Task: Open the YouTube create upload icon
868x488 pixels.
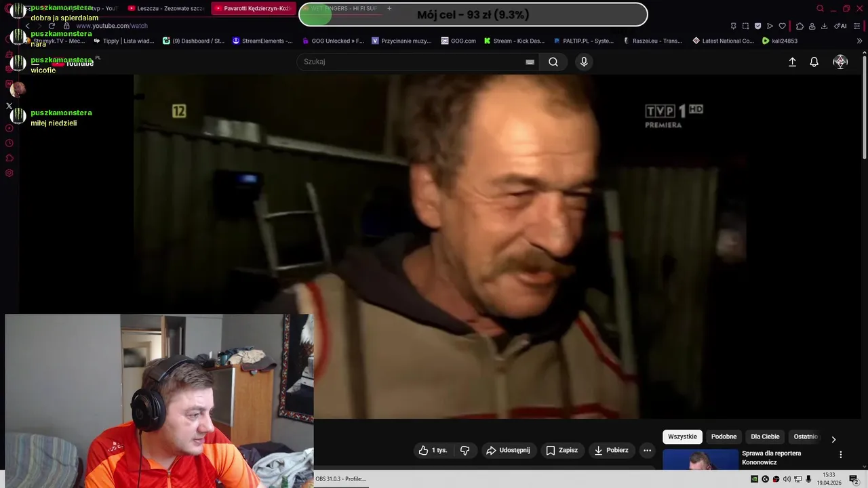Action: [792, 62]
